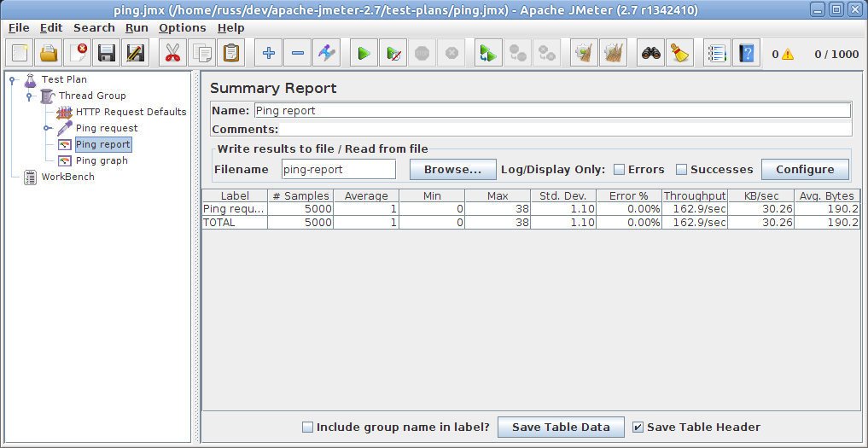Screen dimensions: 868x448
Task: Click the Toggle enable/disable icon
Action: pos(326,53)
